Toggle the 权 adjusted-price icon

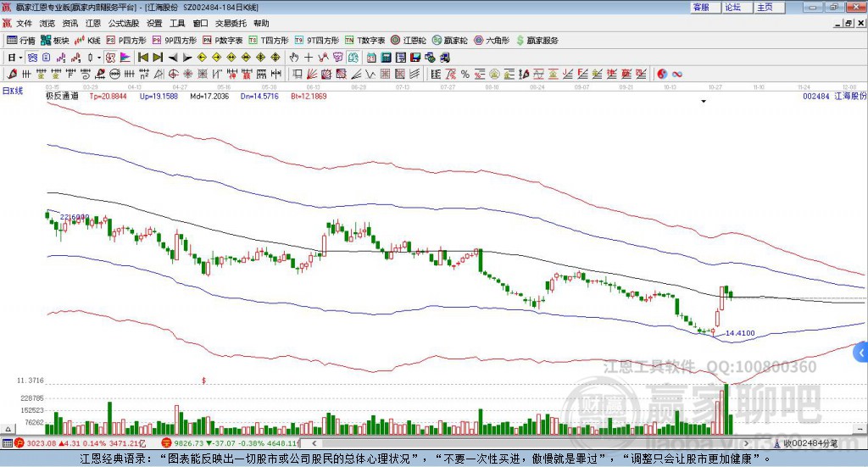pyautogui.click(x=111, y=57)
